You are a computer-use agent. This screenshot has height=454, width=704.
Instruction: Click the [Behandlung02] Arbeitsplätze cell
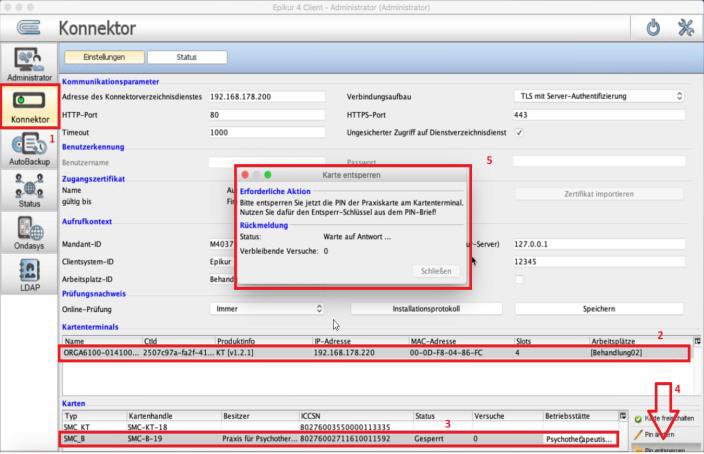coord(616,353)
